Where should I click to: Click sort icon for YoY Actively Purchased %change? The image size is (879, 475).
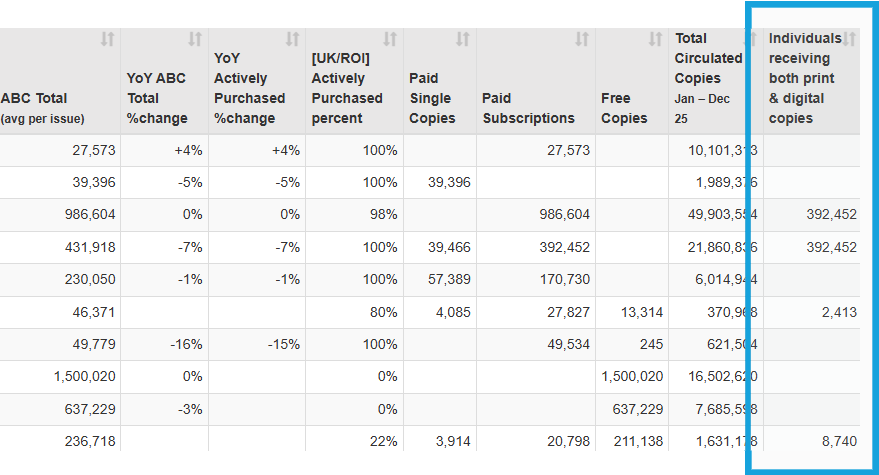pyautogui.click(x=292, y=40)
